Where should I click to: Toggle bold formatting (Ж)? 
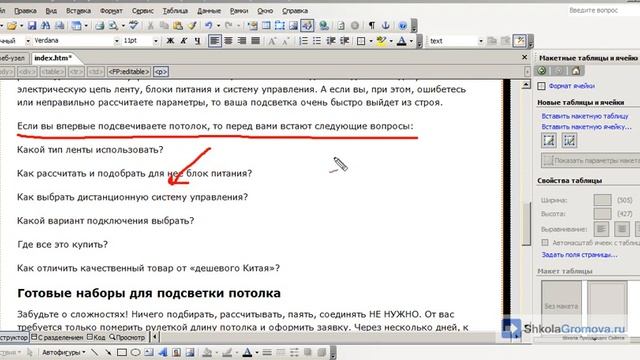(170, 41)
